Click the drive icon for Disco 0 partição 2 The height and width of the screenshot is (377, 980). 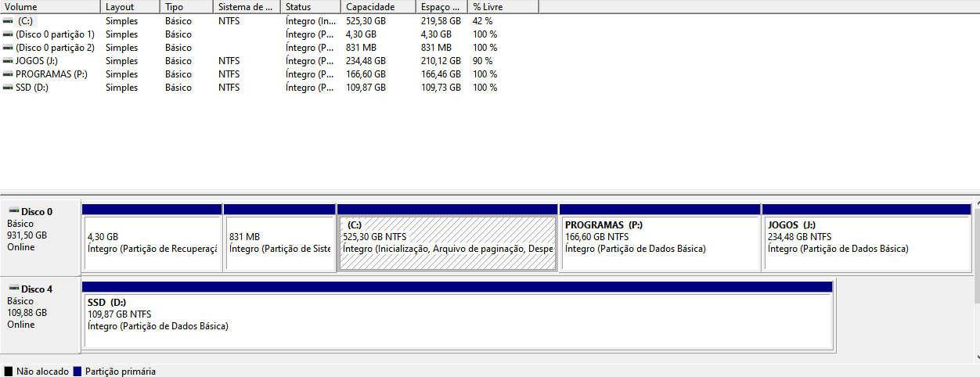[8, 48]
